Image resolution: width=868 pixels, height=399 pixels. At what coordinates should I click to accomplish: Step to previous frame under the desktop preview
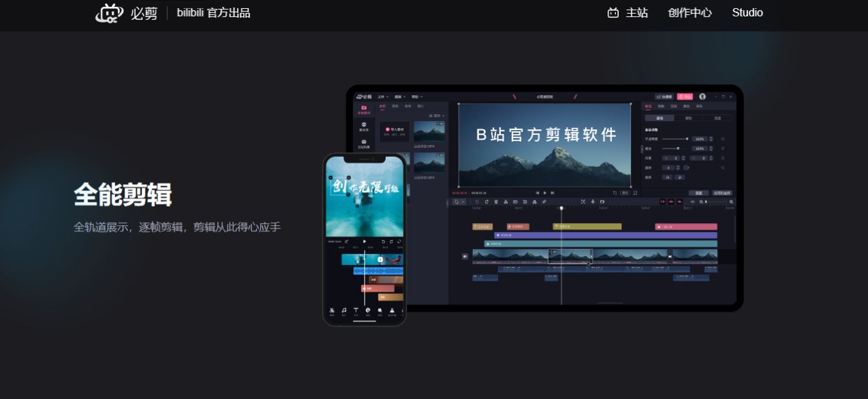(537, 193)
